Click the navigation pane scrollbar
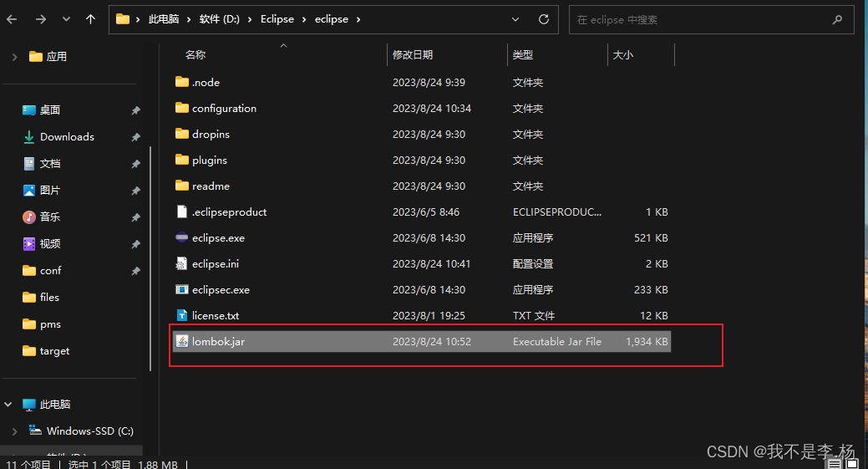The image size is (868, 469). click(150, 258)
